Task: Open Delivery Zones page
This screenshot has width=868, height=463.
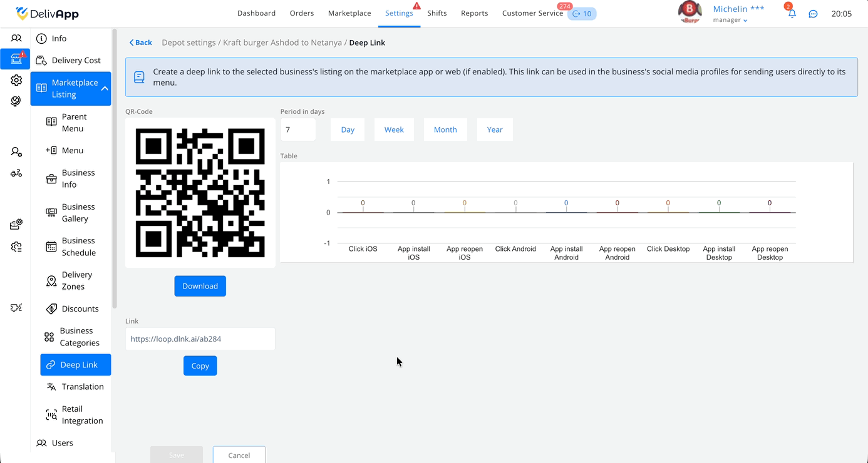Action: pyautogui.click(x=76, y=280)
